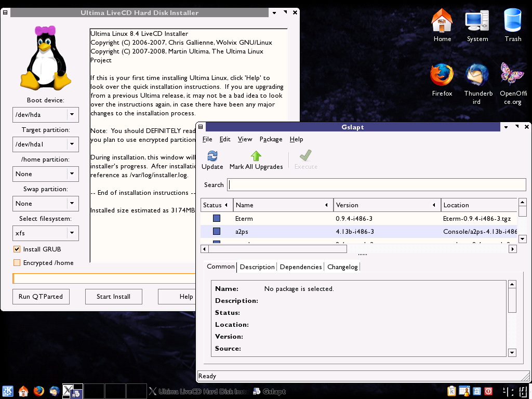
Task: Click the Update icon in Gslapt toolbar
Action: [x=212, y=156]
